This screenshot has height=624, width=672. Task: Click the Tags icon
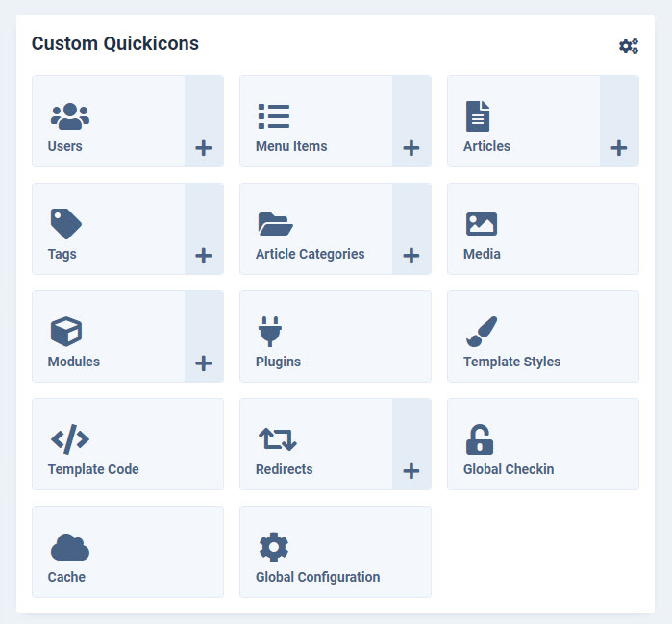coord(66,224)
